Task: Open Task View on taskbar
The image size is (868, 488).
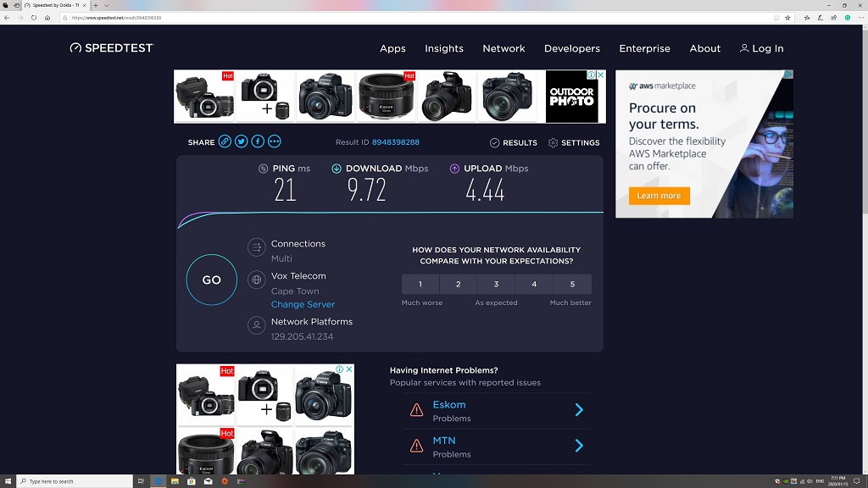Action: point(142,481)
